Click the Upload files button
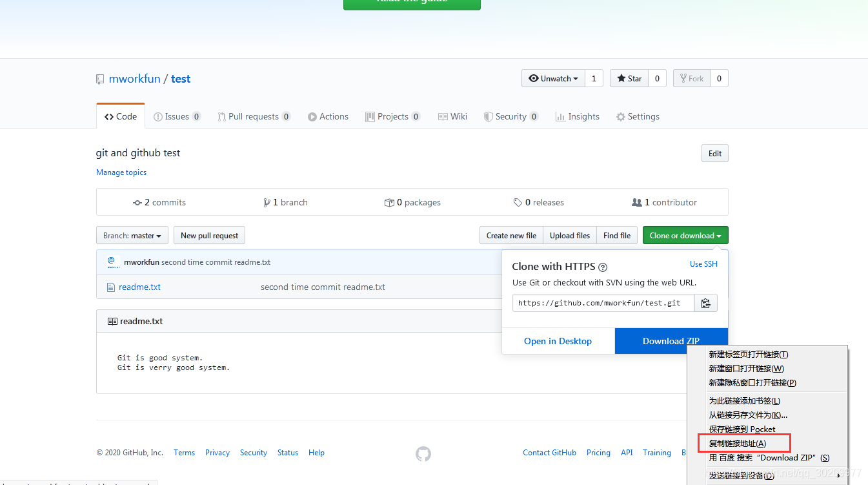Image resolution: width=868 pixels, height=485 pixels. tap(570, 236)
